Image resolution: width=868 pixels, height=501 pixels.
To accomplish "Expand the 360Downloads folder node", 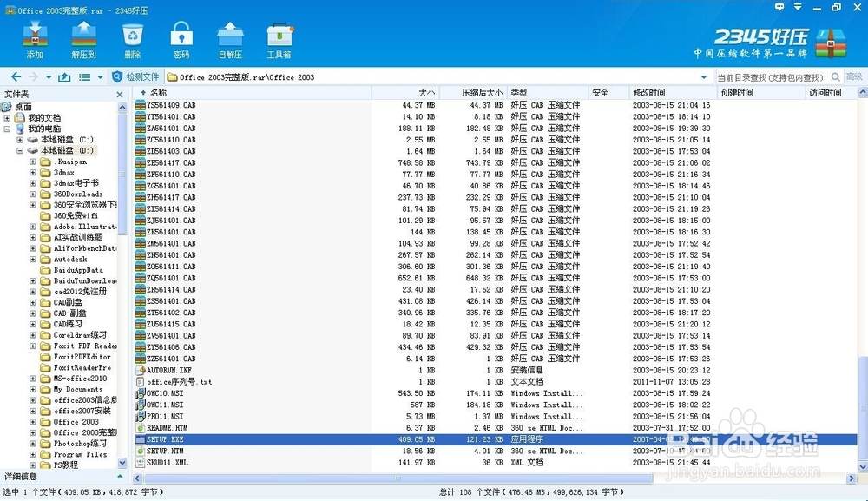I will (x=33, y=194).
